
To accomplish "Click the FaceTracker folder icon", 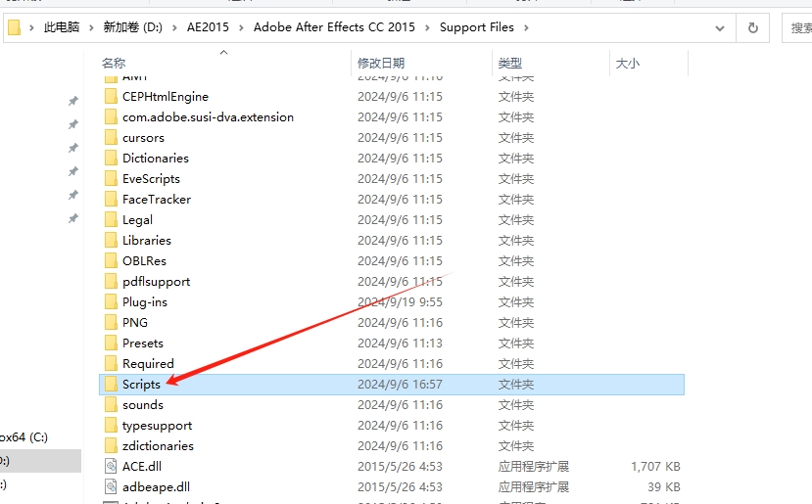I will click(111, 200).
